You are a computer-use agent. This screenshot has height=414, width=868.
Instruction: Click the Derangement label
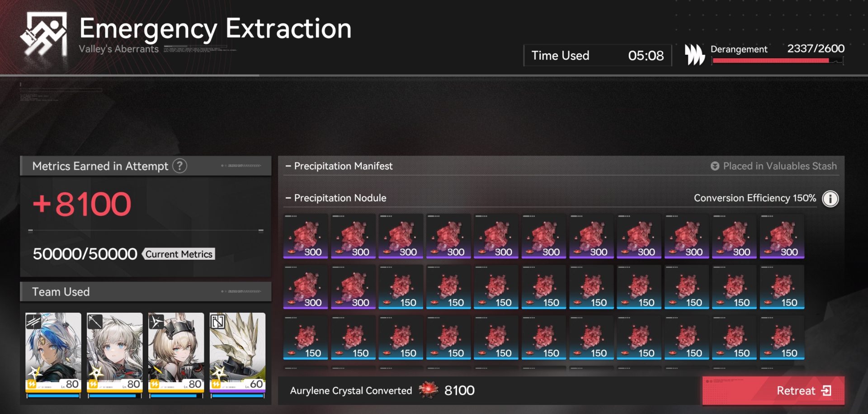point(739,49)
